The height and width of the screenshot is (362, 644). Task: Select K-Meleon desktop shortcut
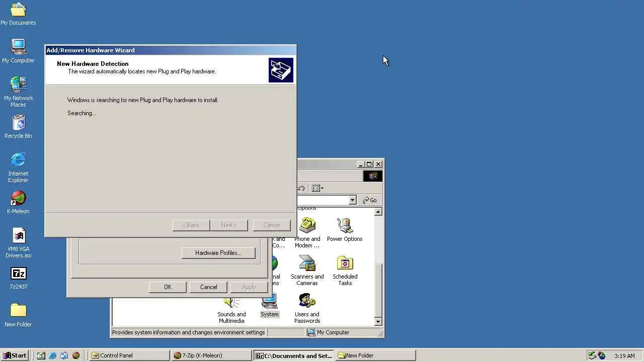18,202
